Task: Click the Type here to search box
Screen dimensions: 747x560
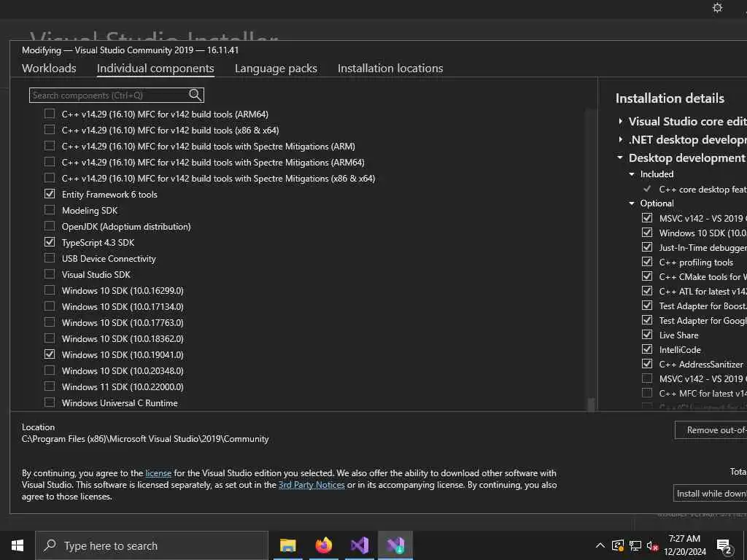Action: click(x=152, y=545)
